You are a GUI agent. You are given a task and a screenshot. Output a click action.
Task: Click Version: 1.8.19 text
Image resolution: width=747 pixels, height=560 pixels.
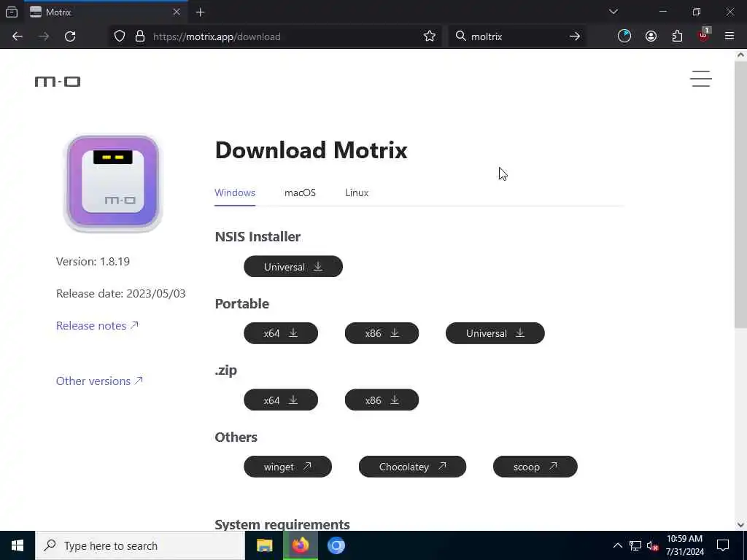(93, 262)
